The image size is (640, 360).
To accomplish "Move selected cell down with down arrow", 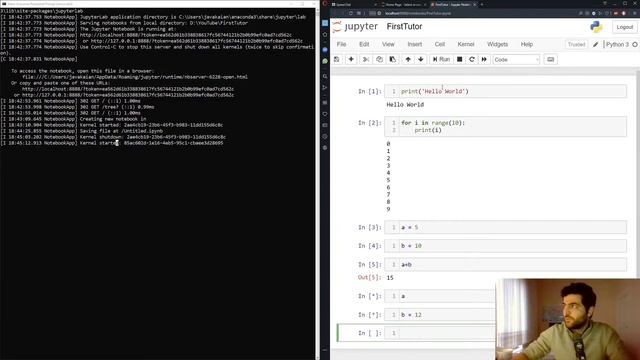I will [420, 60].
